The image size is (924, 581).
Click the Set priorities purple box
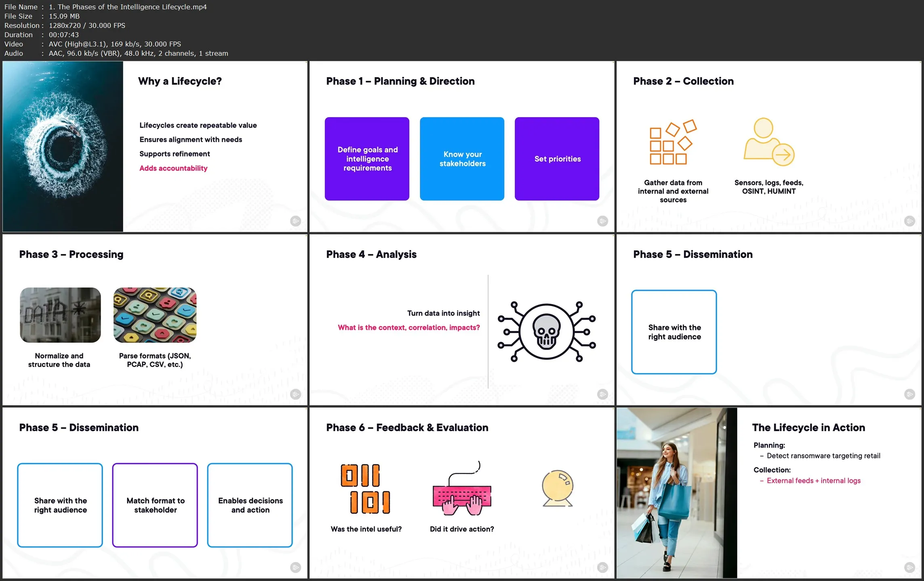(x=557, y=159)
